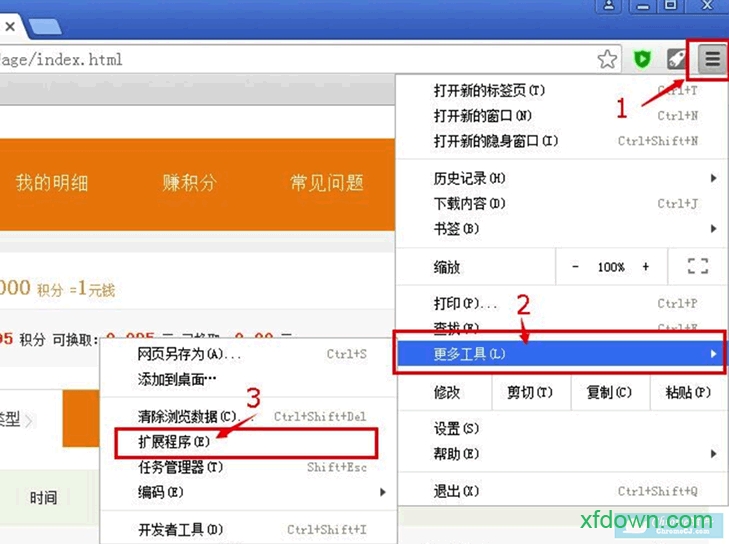The width and height of the screenshot is (729, 544).
Task: Enter fullscreen via the zoom row icon
Action: 698,266
